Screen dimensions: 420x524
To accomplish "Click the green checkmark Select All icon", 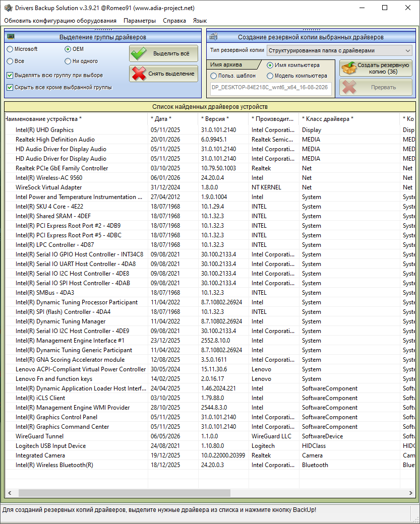I will [x=139, y=53].
